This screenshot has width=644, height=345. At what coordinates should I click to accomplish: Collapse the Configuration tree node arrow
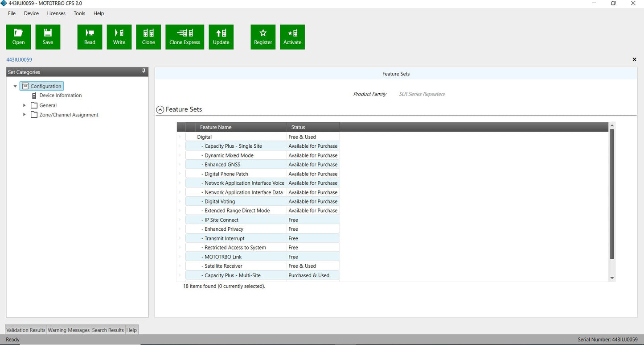point(15,86)
